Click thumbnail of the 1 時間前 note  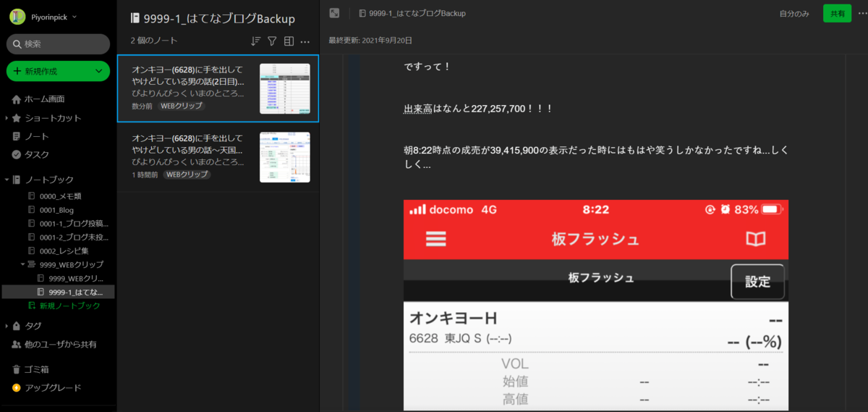point(285,157)
